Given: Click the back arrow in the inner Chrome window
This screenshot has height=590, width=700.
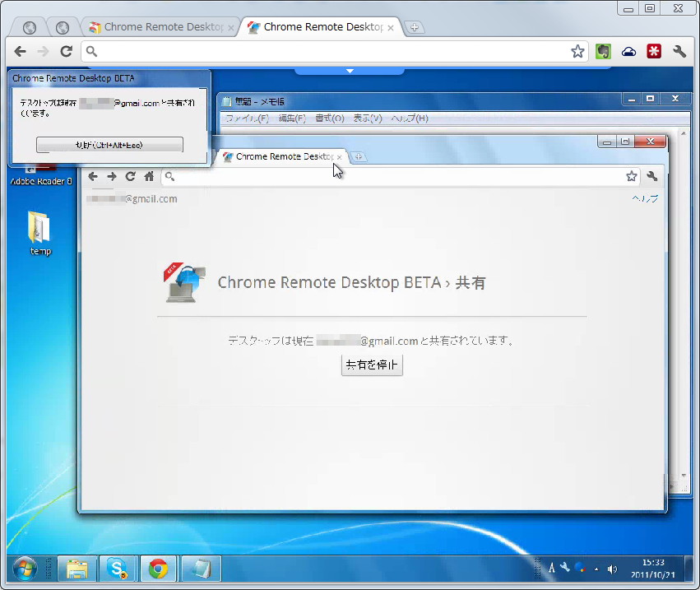Looking at the screenshot, I should [x=93, y=176].
